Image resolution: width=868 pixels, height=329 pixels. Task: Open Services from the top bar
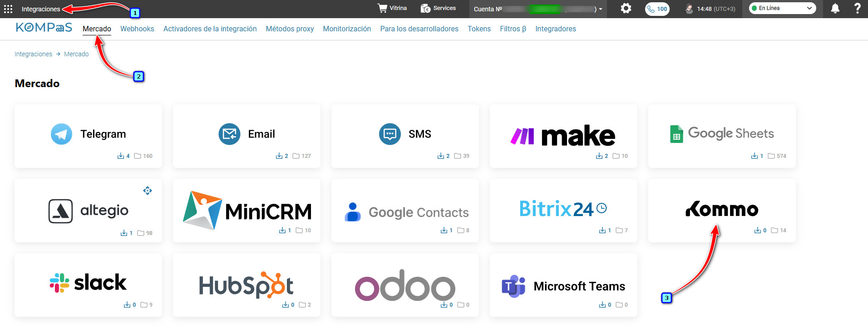(x=438, y=8)
